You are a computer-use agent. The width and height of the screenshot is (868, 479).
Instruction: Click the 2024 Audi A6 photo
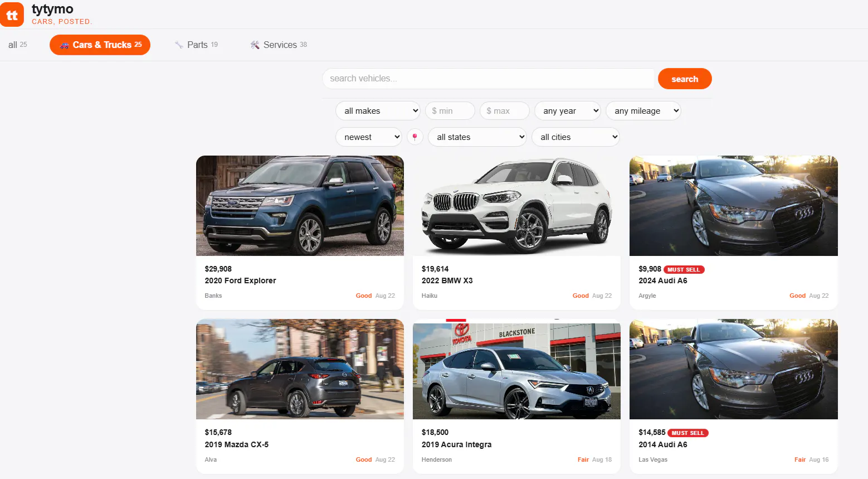[734, 206]
